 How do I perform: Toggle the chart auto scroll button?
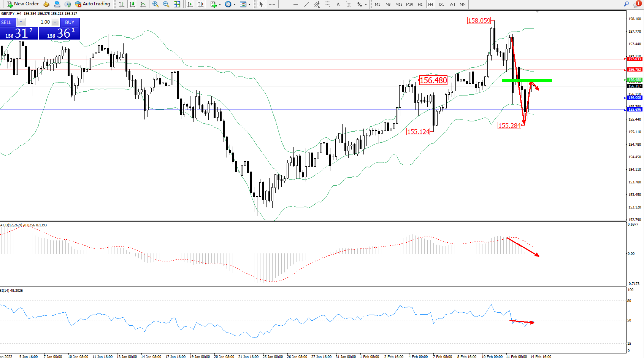190,4
